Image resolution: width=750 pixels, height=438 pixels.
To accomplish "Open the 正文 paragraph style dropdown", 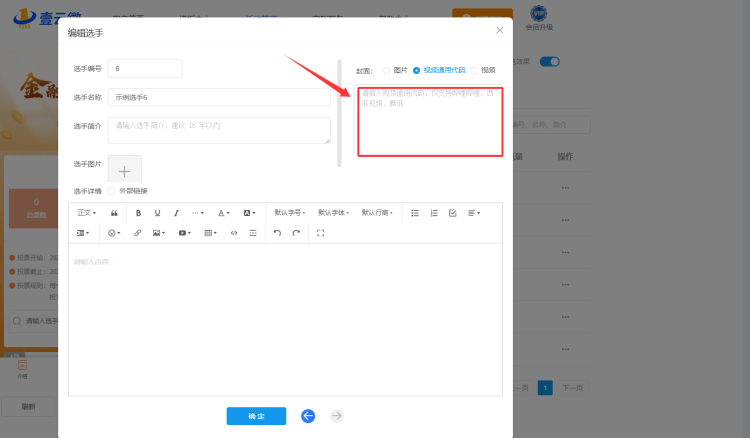I will pos(87,213).
